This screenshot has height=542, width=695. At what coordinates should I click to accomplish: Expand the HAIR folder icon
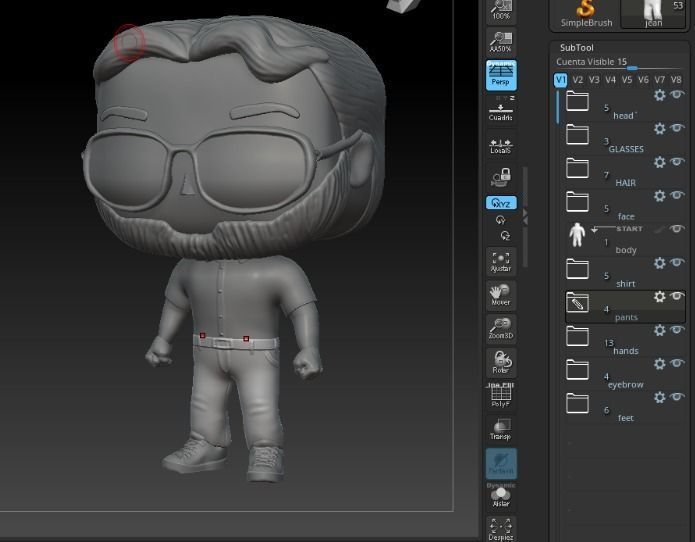tap(577, 168)
